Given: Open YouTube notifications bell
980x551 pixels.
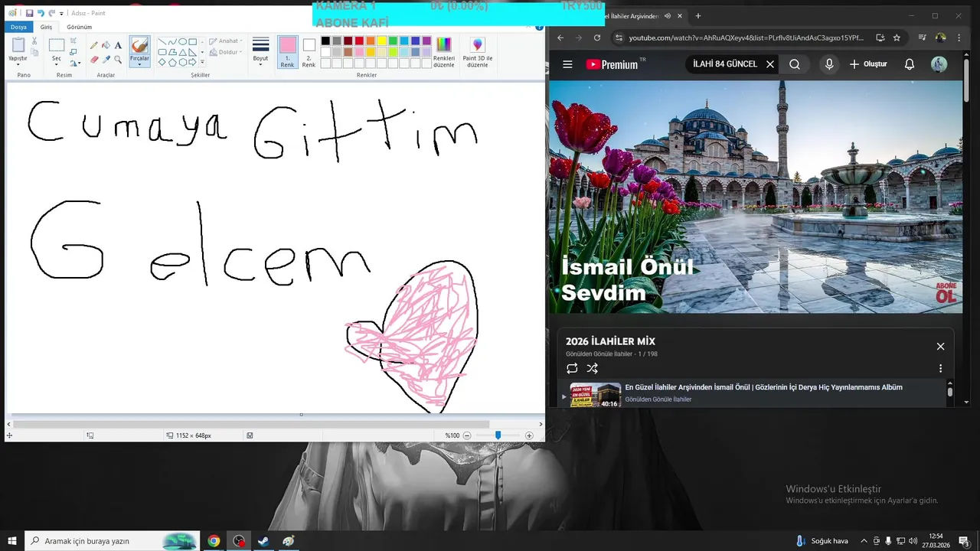Looking at the screenshot, I should click(x=910, y=64).
